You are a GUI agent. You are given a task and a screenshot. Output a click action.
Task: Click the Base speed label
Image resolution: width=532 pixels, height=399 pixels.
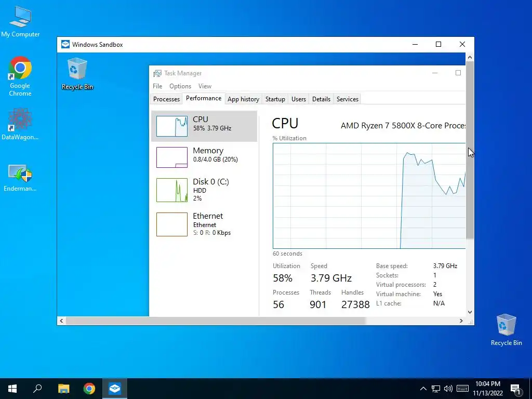(x=392, y=266)
